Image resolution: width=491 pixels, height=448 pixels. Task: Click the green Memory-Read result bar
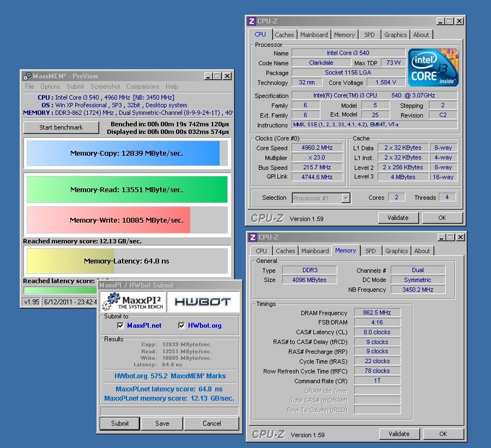[127, 189]
